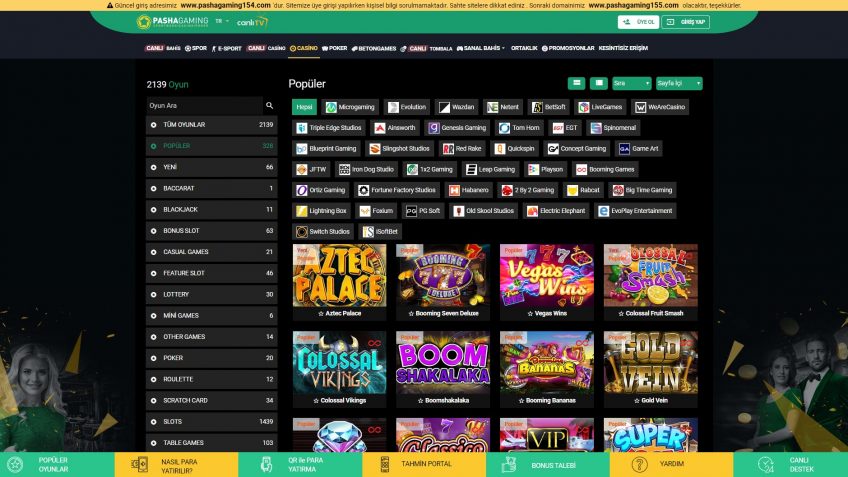The image size is (848, 477).
Task: Open the Promosyonlar nav tab
Action: (568, 48)
